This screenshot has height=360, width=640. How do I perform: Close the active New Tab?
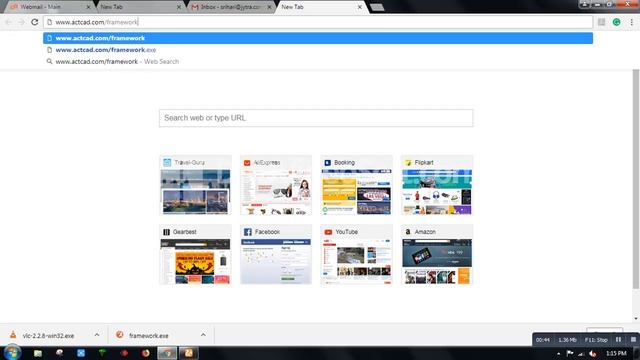pyautogui.click(x=360, y=7)
